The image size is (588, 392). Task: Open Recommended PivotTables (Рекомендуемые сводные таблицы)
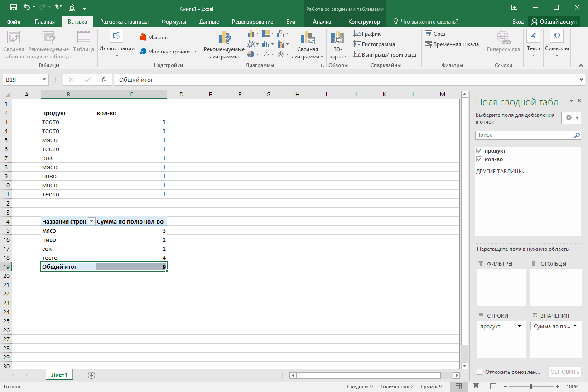tap(48, 45)
